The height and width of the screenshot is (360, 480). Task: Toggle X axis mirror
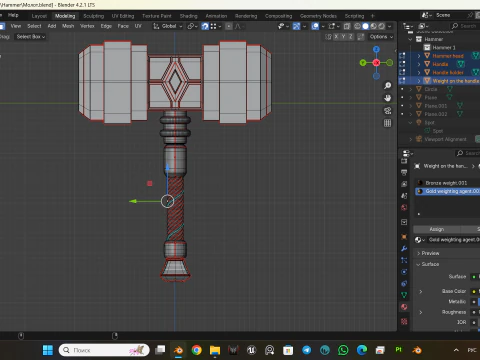point(336,37)
